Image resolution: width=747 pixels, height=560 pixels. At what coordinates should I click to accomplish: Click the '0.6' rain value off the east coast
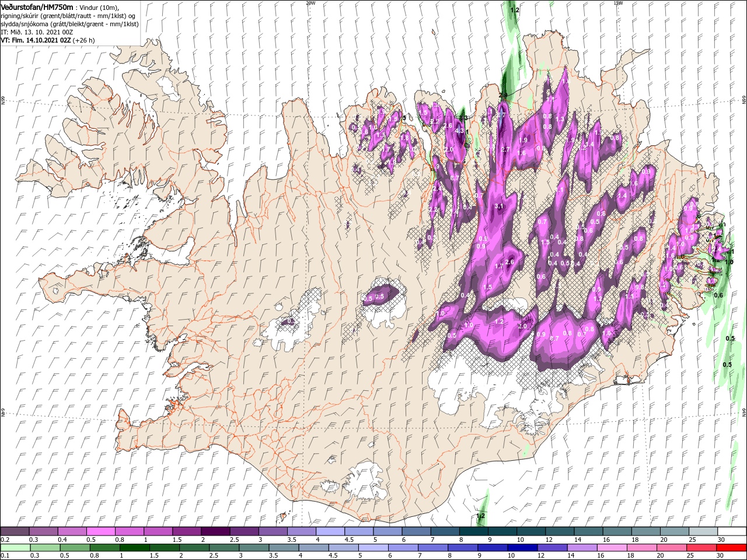[x=718, y=295]
